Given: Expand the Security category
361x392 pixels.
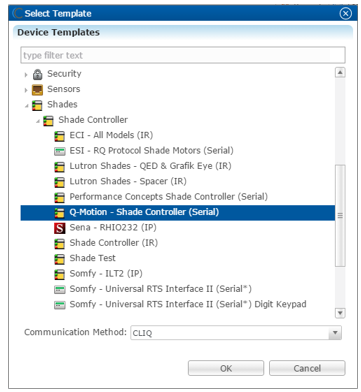Looking at the screenshot, I should pyautogui.click(x=26, y=75).
